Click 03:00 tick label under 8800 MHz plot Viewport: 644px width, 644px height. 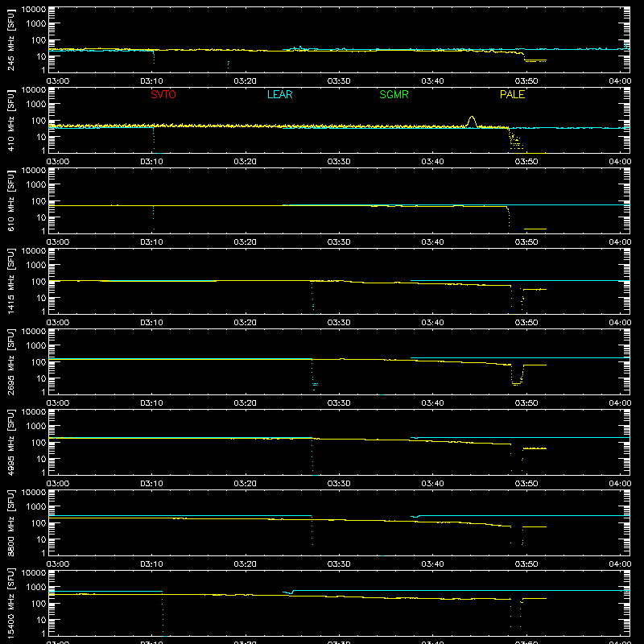58,564
